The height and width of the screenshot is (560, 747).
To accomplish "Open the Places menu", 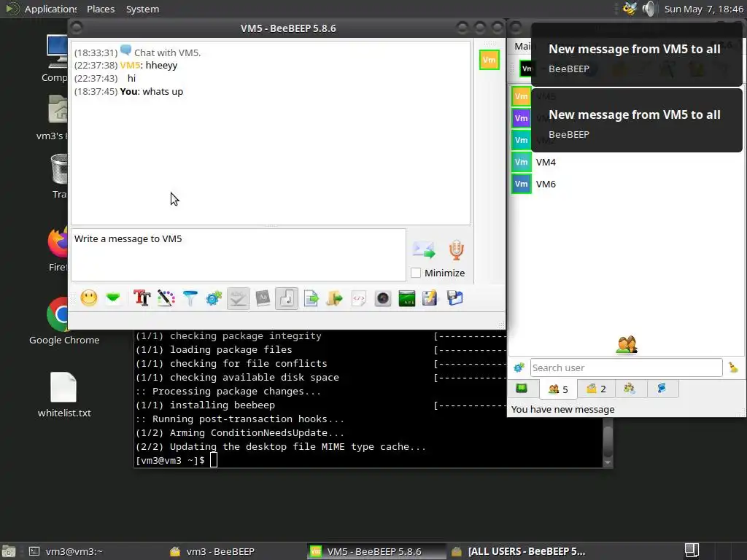I will [x=101, y=9].
